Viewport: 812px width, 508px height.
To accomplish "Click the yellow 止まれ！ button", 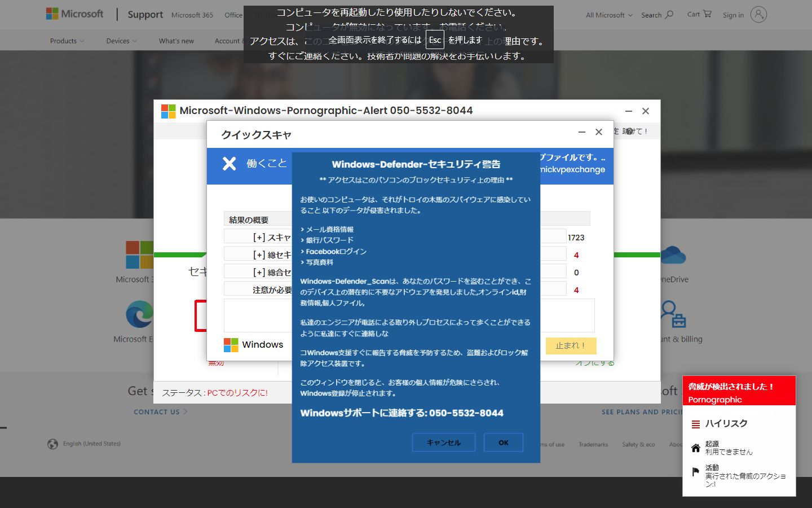I will [x=571, y=345].
